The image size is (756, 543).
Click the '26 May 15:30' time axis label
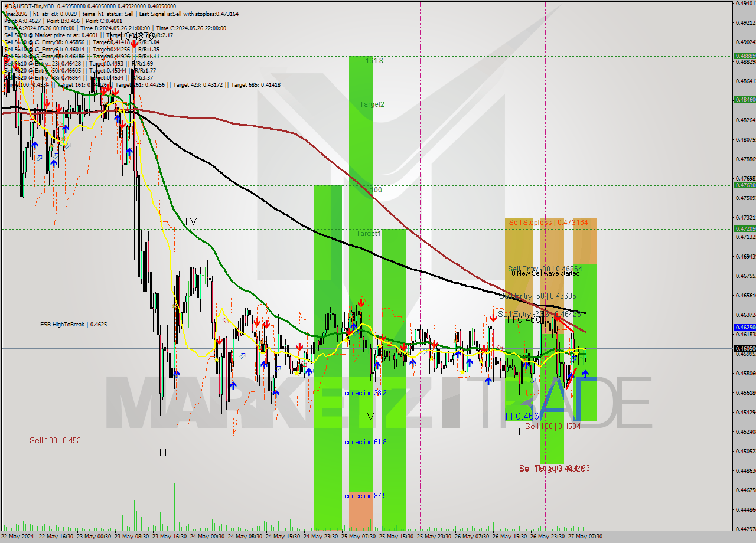pyautogui.click(x=509, y=537)
